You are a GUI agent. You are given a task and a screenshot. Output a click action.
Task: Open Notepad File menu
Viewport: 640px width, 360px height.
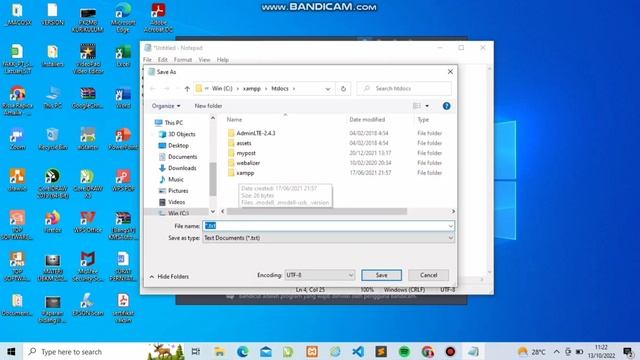click(x=147, y=60)
